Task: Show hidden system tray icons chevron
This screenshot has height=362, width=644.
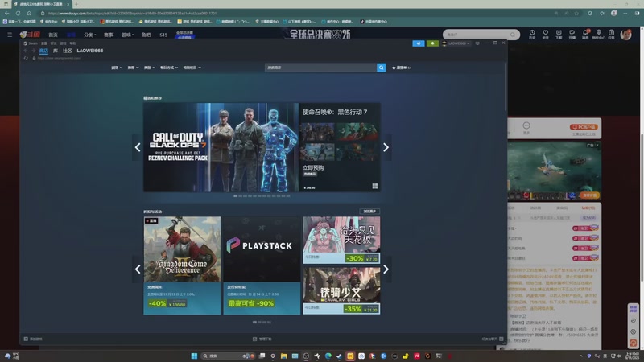Action: point(580,356)
